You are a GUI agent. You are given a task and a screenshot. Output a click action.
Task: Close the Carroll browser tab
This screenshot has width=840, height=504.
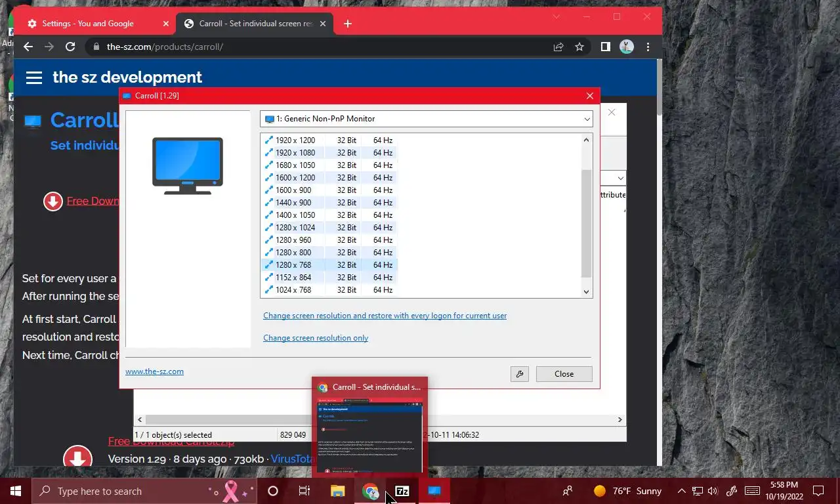pyautogui.click(x=323, y=24)
